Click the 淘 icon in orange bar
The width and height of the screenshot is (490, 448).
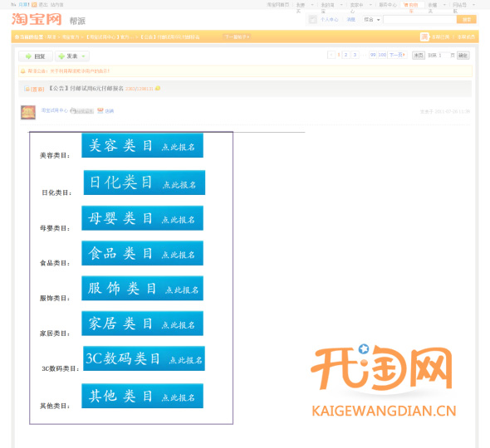424,37
